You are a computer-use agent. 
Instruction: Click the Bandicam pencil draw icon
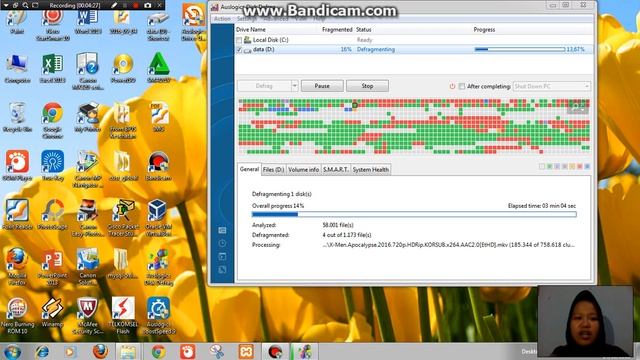[x=115, y=5]
